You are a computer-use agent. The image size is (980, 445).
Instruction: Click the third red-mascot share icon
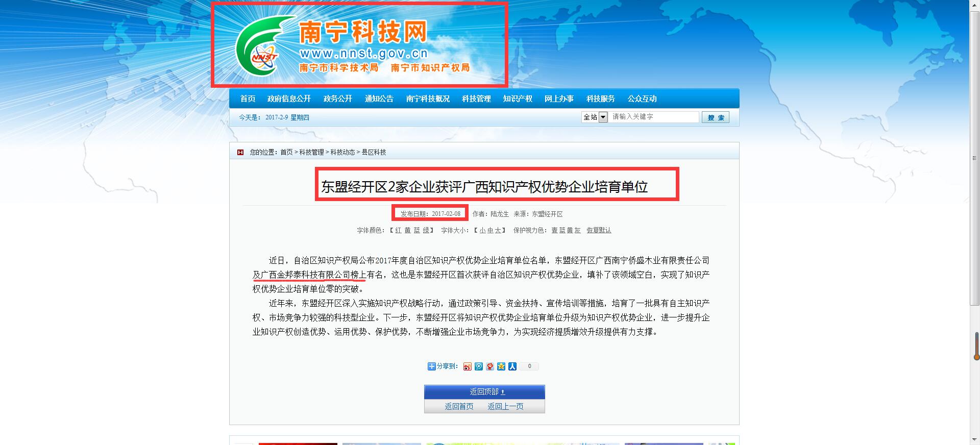click(490, 366)
